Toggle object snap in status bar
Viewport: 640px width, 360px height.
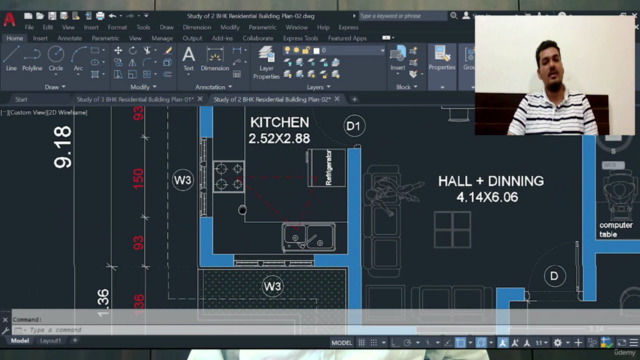pos(460,342)
